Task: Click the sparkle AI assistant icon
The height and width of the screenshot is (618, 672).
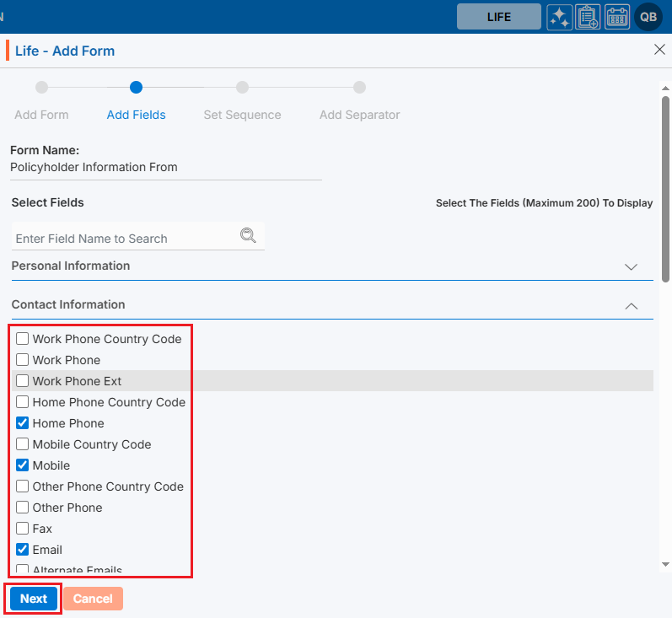Action: point(559,17)
